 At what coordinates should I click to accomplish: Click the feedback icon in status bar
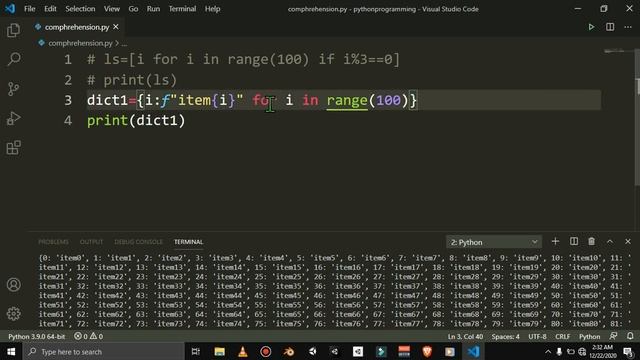click(613, 336)
